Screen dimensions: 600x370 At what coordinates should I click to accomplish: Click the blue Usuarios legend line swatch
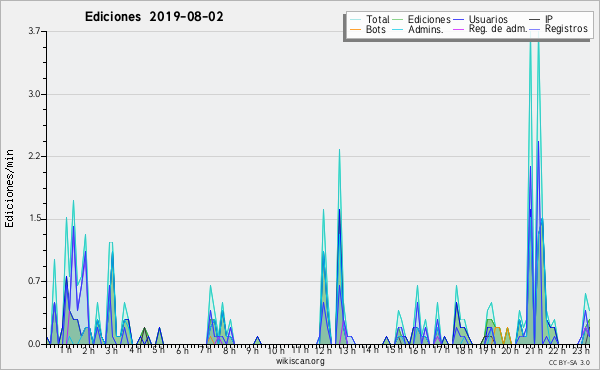(458, 20)
